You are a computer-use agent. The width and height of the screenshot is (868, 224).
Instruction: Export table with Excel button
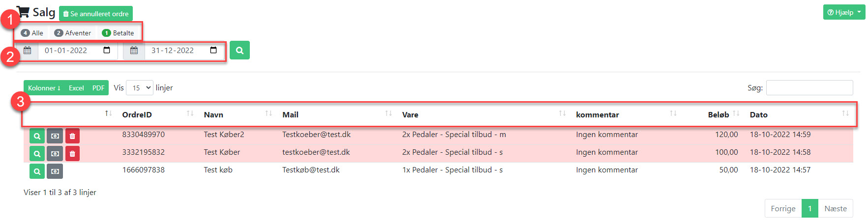tap(76, 88)
